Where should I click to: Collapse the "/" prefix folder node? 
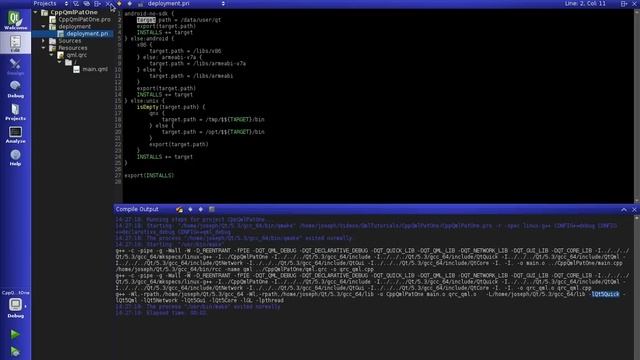pos(60,62)
